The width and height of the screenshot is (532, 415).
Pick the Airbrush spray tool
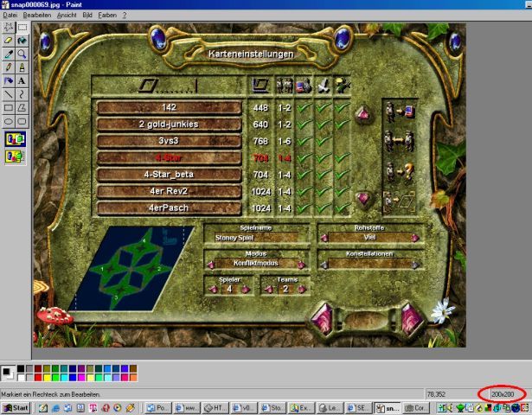coord(9,81)
